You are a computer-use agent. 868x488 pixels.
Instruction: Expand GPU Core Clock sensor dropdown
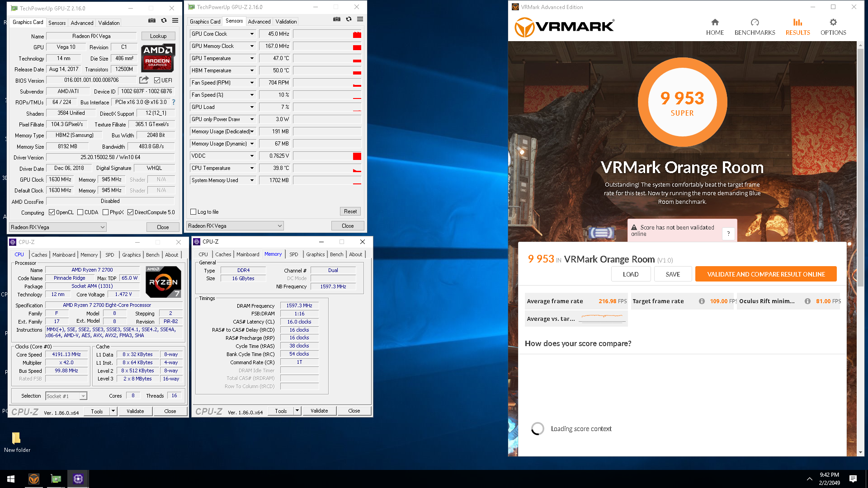252,34
